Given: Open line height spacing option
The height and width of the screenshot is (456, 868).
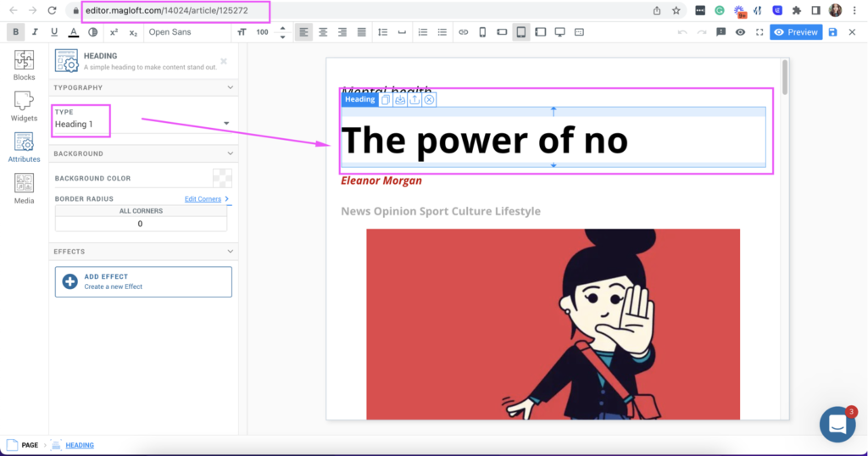Looking at the screenshot, I should click(382, 32).
